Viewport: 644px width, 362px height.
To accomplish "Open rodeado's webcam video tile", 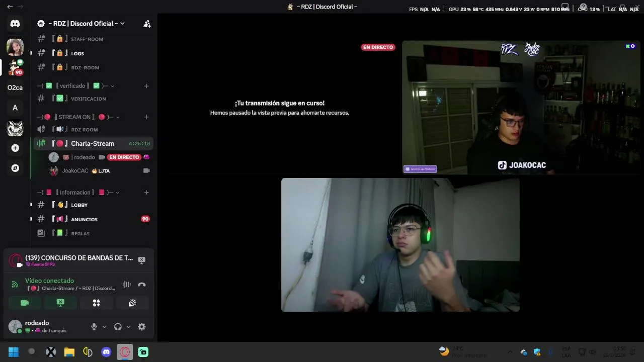I will [x=400, y=245].
